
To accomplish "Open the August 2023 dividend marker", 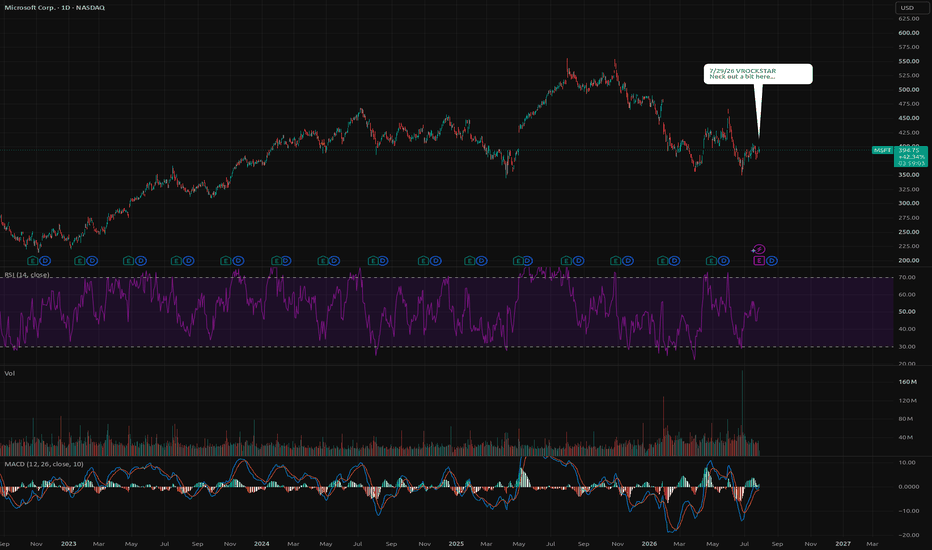I will click(x=188, y=260).
